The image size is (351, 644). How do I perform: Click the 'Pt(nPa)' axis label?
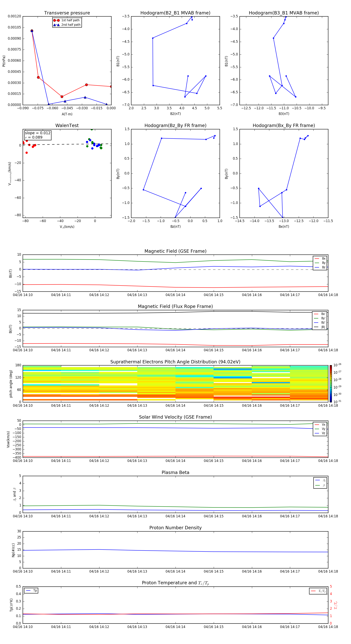4,61
